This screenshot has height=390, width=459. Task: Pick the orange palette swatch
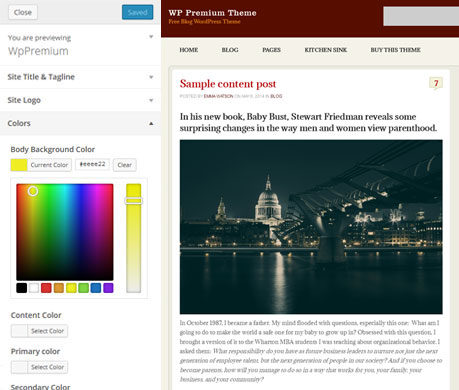click(x=59, y=288)
